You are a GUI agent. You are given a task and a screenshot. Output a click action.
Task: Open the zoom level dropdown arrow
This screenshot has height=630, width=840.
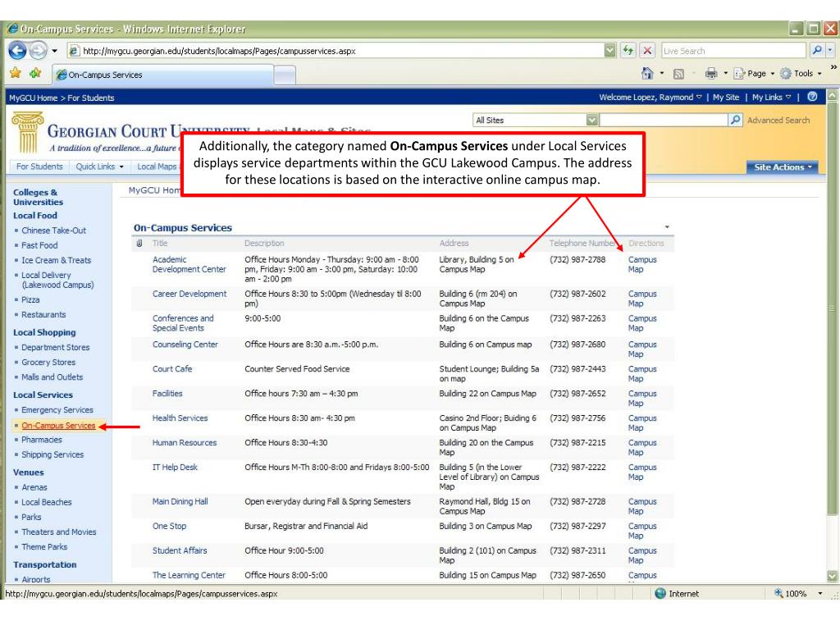[x=819, y=594]
